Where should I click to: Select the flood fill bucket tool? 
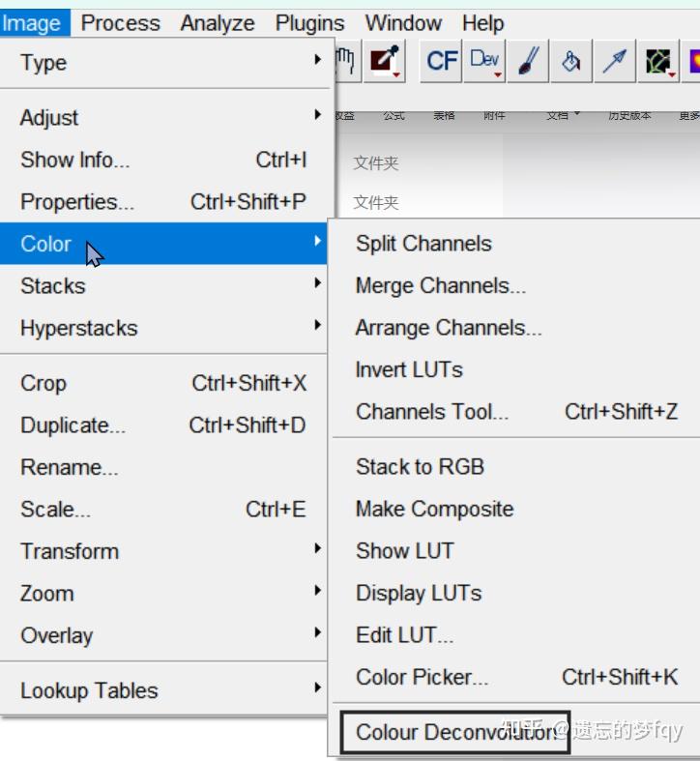(571, 62)
